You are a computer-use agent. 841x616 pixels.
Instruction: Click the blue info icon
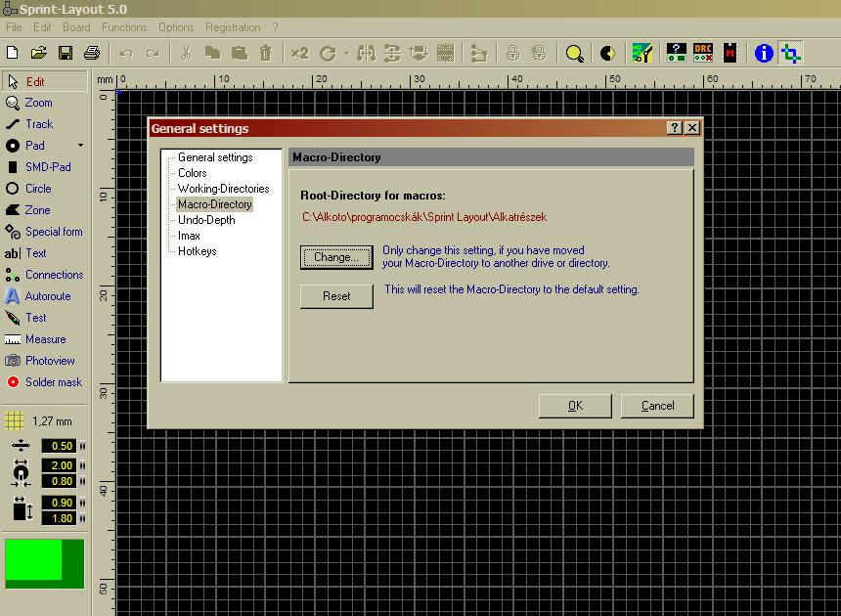(764, 53)
